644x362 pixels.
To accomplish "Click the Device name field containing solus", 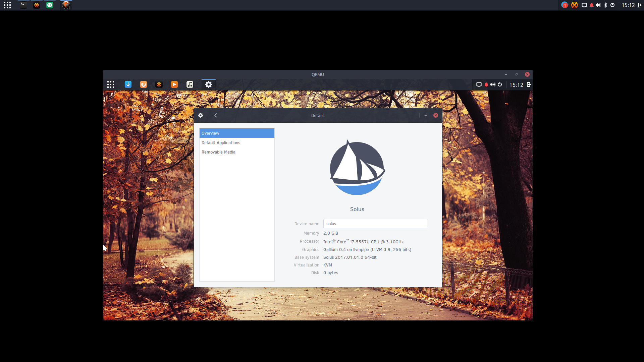I will 375,224.
